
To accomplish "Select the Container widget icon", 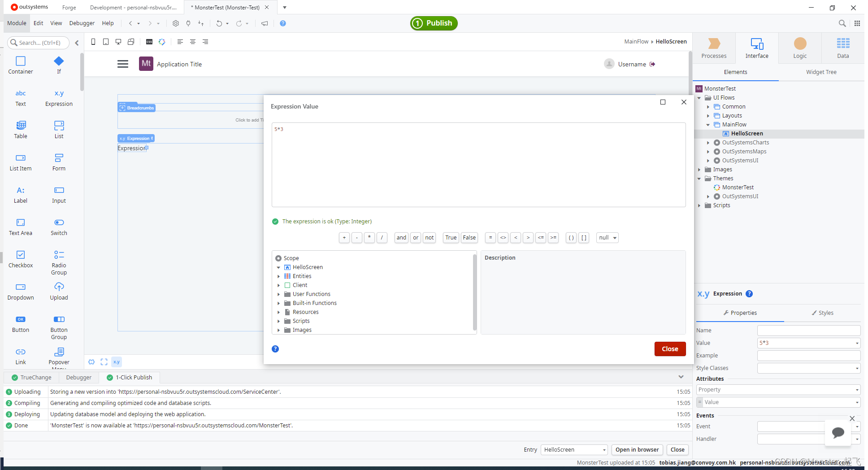I will (x=21, y=61).
